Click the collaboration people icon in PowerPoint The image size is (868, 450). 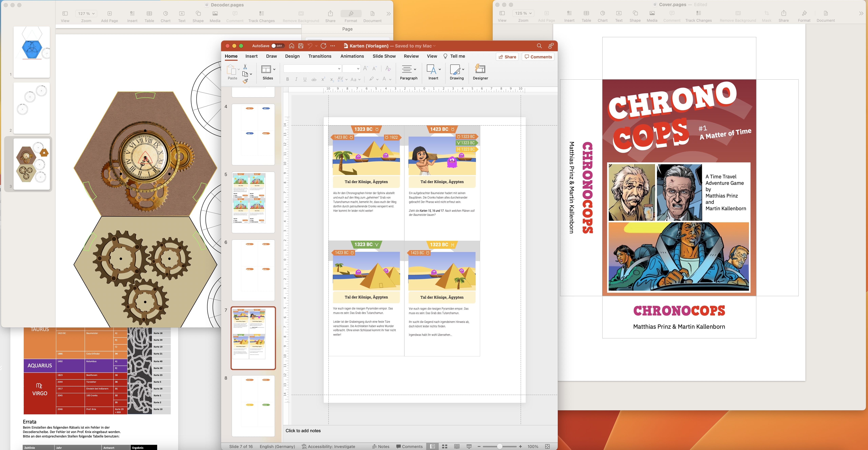pos(551,46)
